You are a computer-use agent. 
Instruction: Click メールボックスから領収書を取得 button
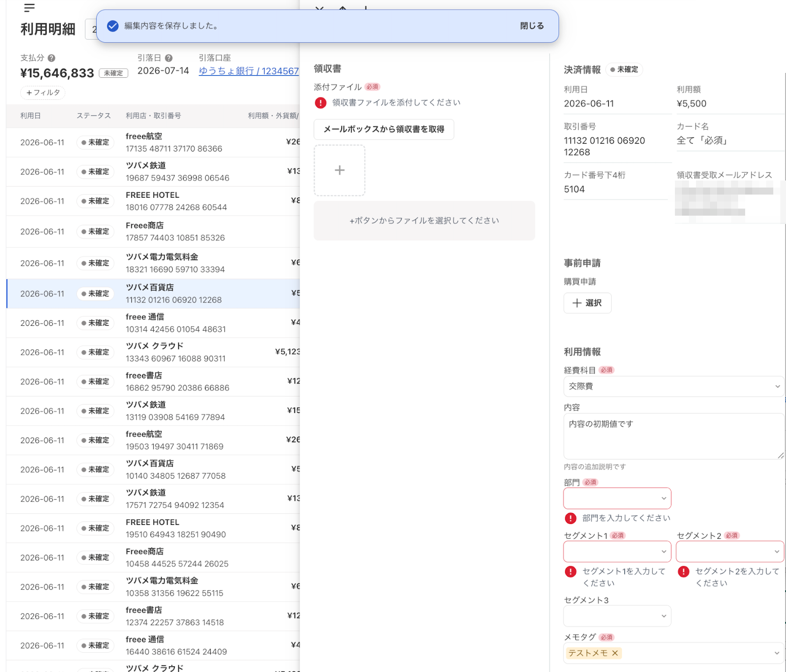[x=384, y=129]
